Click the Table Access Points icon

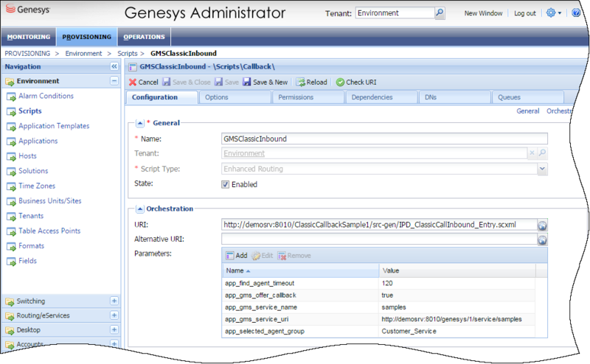click(11, 231)
